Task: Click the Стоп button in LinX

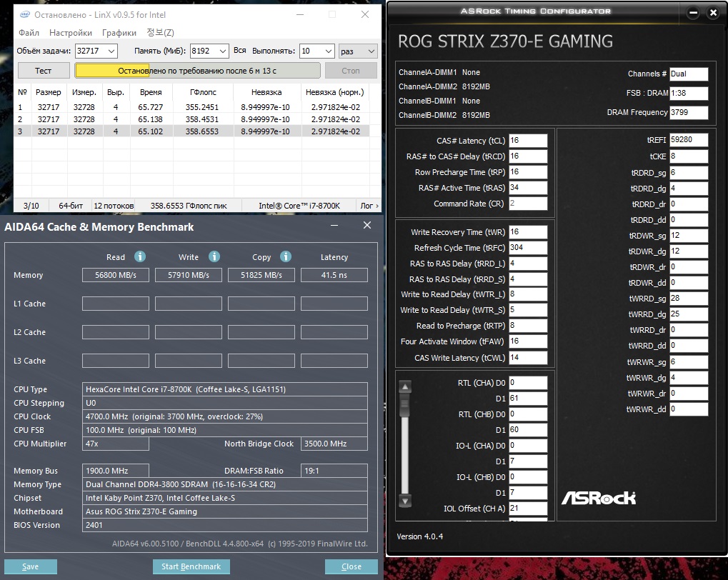Action: pyautogui.click(x=351, y=71)
